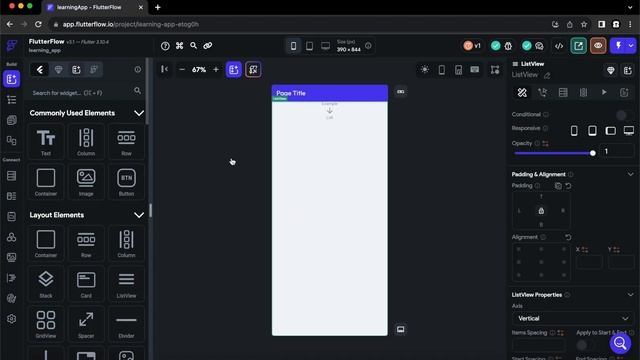
Task: Add ListView widget from Layout Elements
Action: point(127,284)
